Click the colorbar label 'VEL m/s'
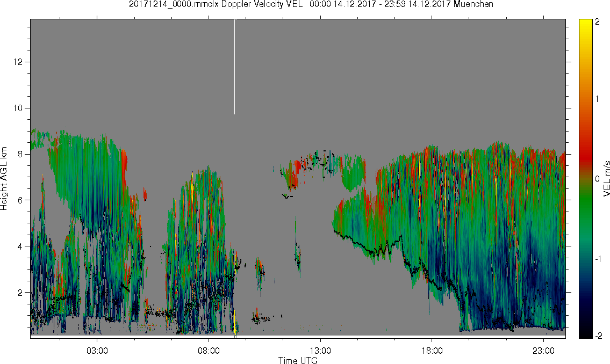The height and width of the screenshot is (364, 610). click(606, 179)
